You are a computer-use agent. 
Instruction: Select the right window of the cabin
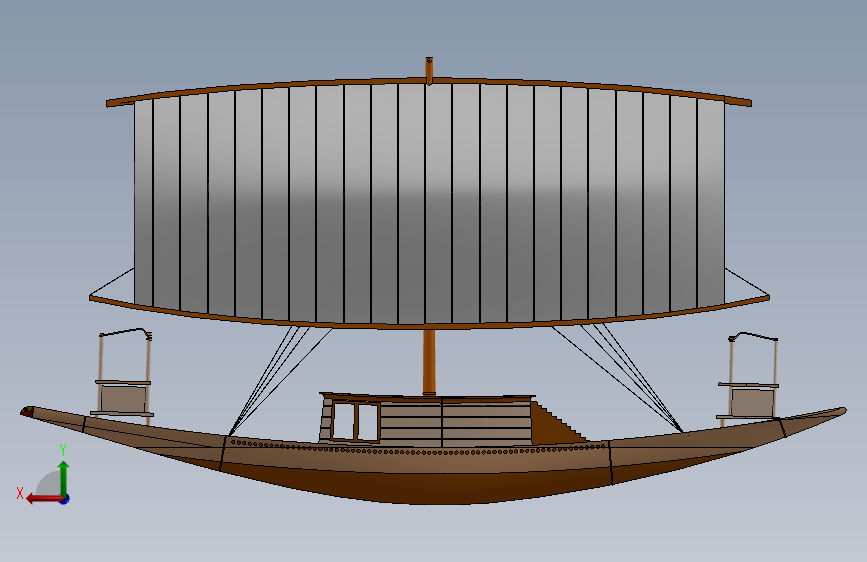[368, 422]
